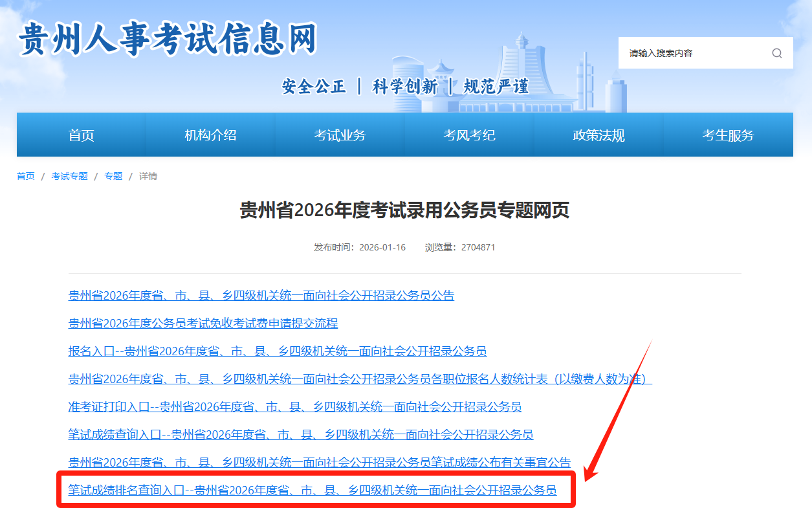Click the search magnifier icon
The height and width of the screenshot is (508, 812).
tap(776, 53)
